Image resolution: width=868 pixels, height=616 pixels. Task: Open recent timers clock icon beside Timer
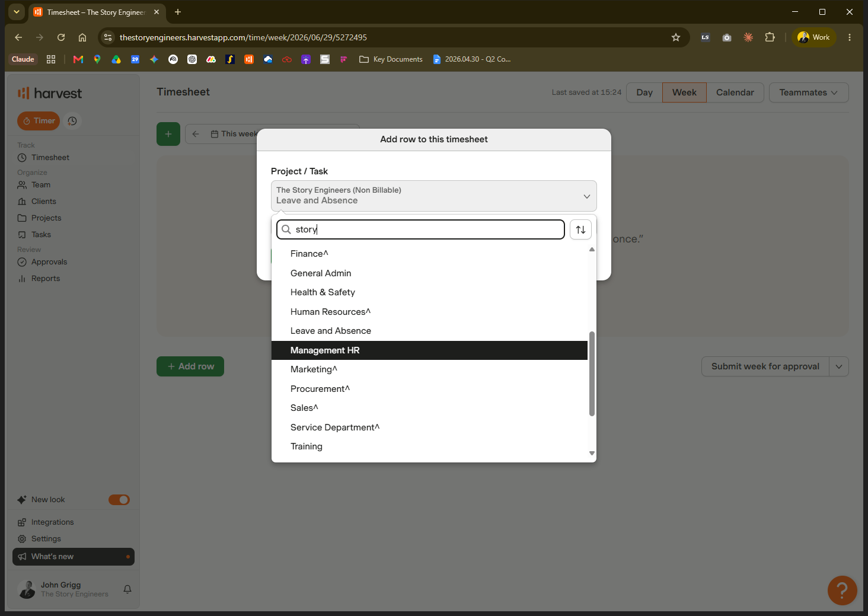[x=72, y=121]
